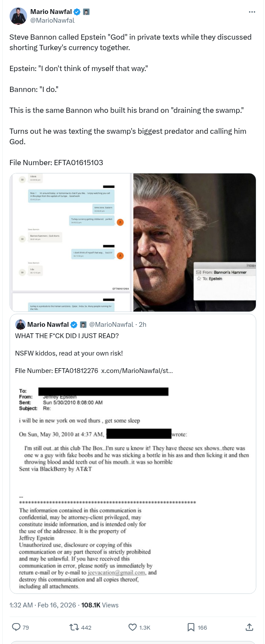This screenshot has height=644, width=265.
Task: Click the x.com/MarioNawfal/st... link
Action: [x=137, y=371]
